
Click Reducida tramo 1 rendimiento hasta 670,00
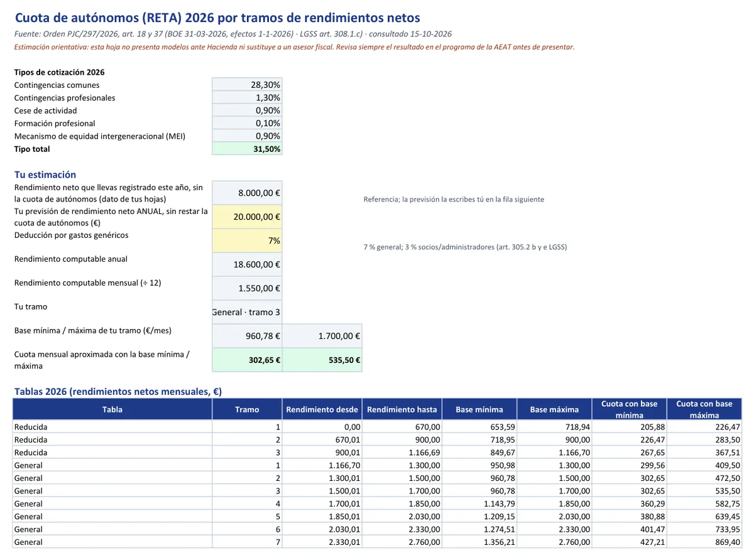(402, 427)
